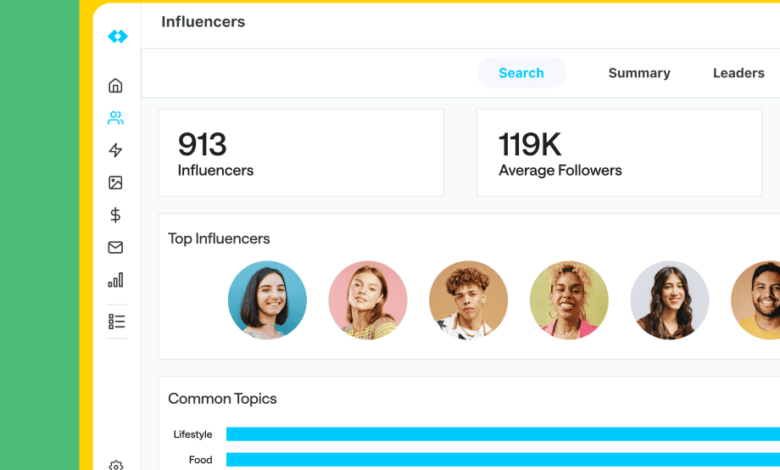Select influencer photo with green background
Viewport: 780px width, 470px height.
coord(569,300)
